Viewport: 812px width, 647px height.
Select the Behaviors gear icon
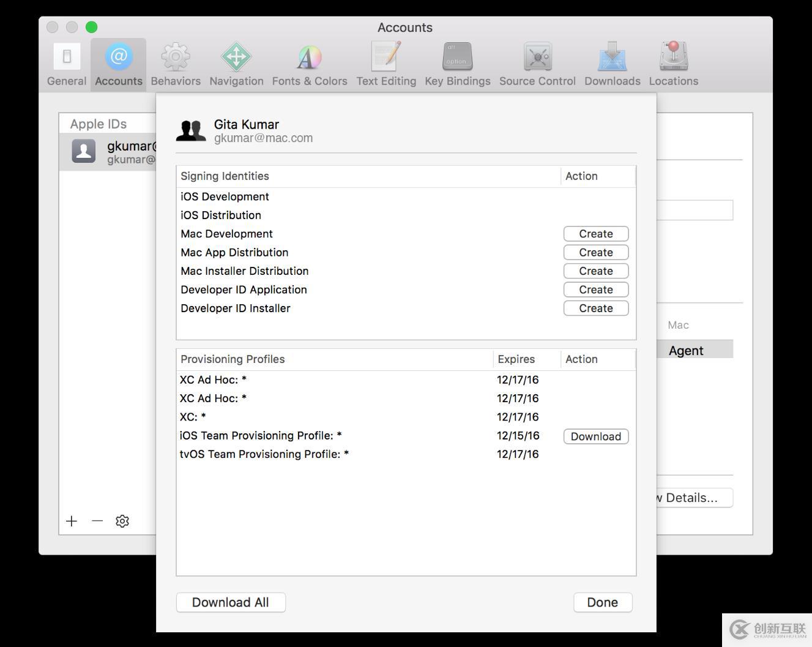tap(176, 58)
